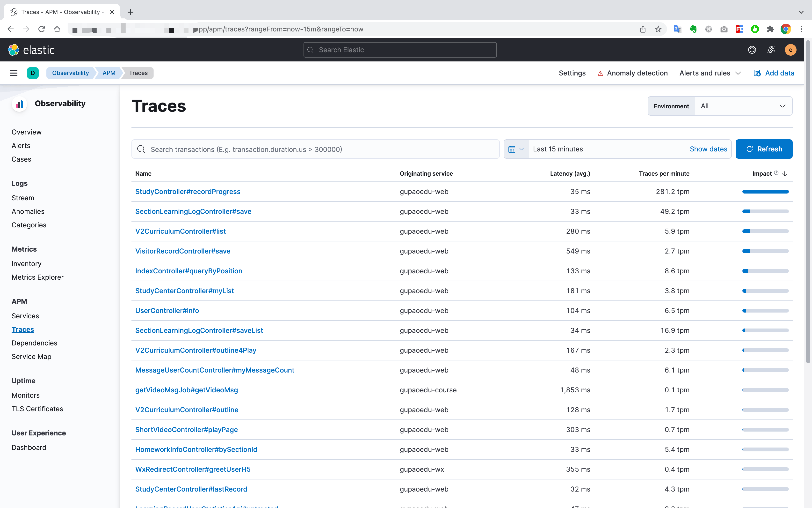Open Settings in the header
812x508 pixels.
[x=572, y=73]
